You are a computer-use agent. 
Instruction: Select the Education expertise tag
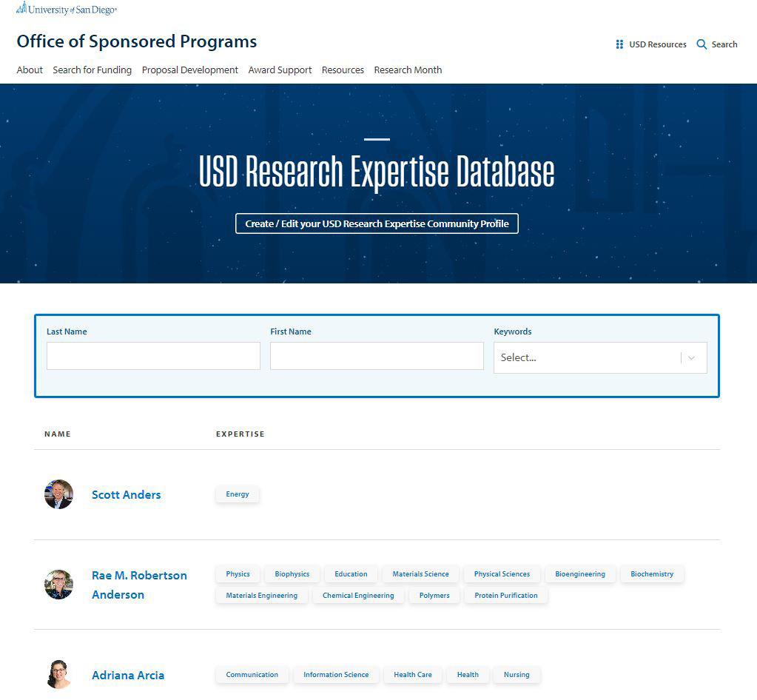click(x=351, y=574)
